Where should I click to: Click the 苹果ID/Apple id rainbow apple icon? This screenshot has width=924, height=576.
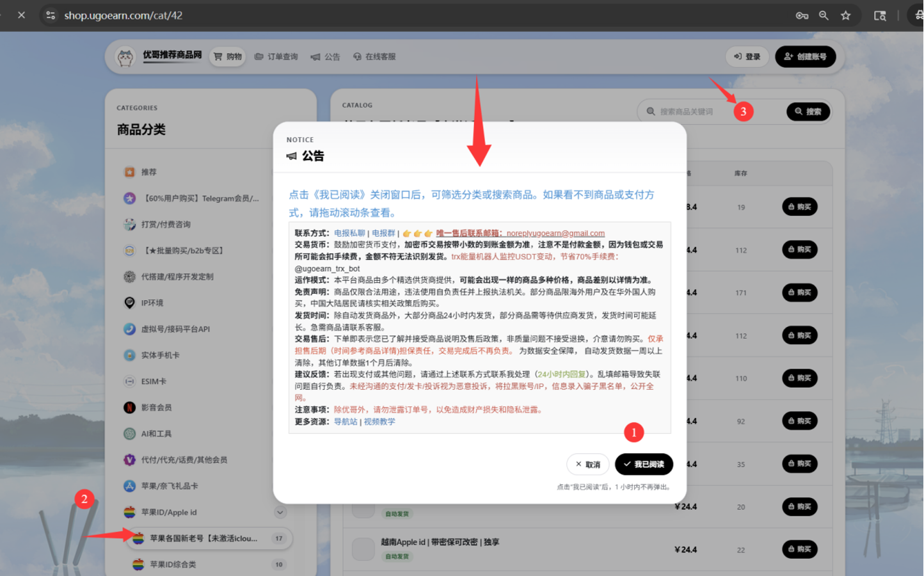[x=129, y=512]
